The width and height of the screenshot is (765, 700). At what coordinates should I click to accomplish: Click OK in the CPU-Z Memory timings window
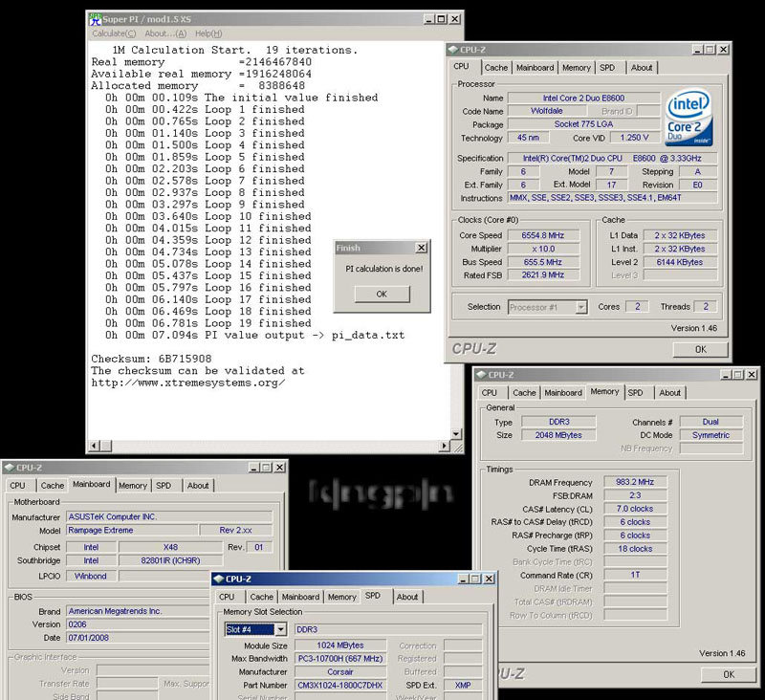pyautogui.click(x=728, y=674)
